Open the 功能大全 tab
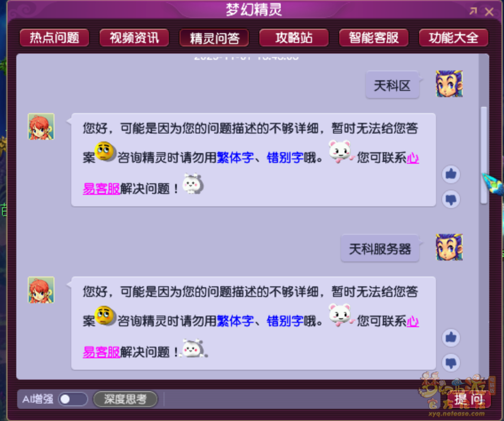 pos(454,38)
